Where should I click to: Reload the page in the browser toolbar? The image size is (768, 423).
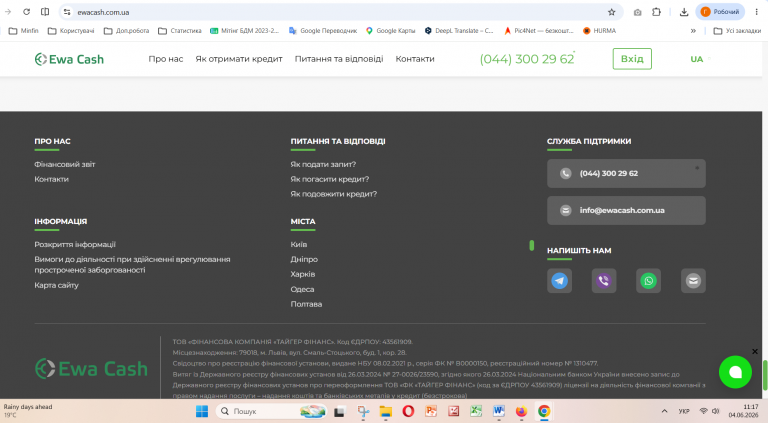tap(26, 12)
